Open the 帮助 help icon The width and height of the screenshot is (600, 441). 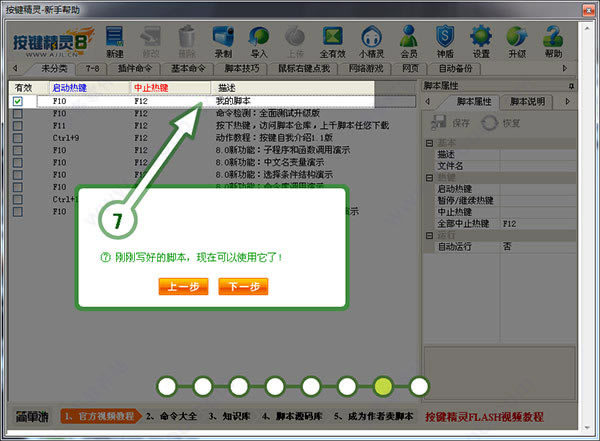553,41
